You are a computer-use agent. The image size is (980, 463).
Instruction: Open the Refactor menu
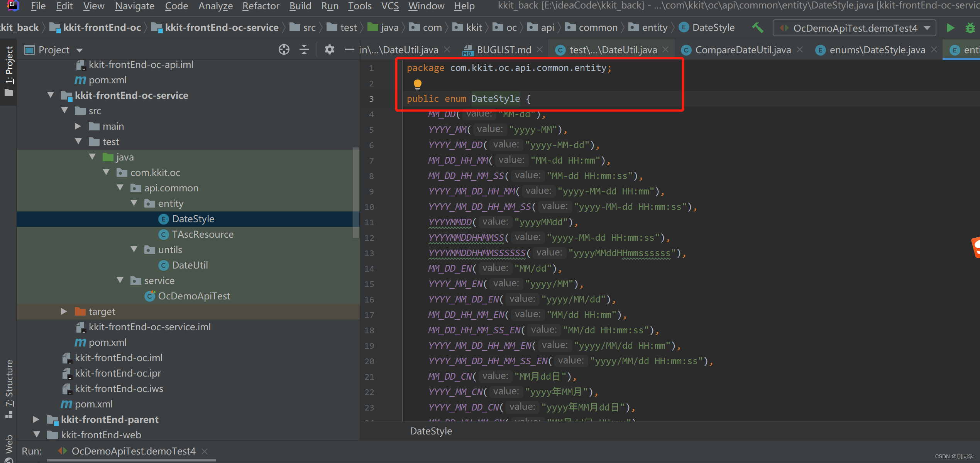pyautogui.click(x=260, y=6)
